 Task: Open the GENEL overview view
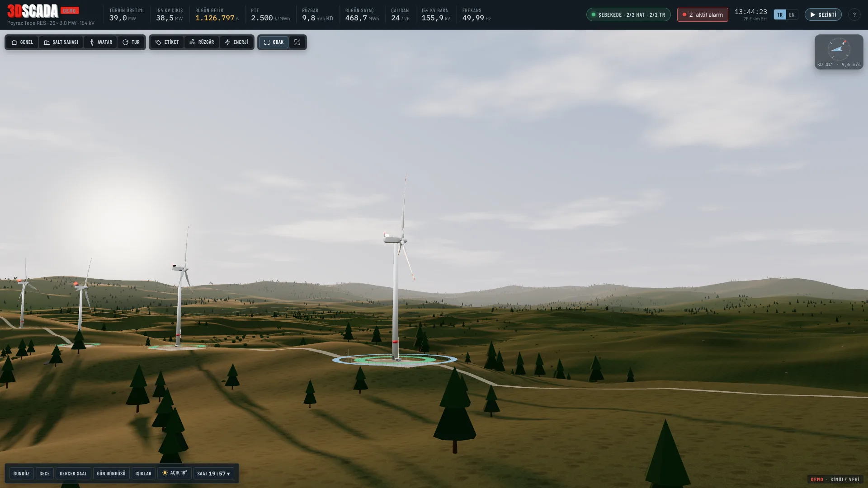[x=22, y=42]
